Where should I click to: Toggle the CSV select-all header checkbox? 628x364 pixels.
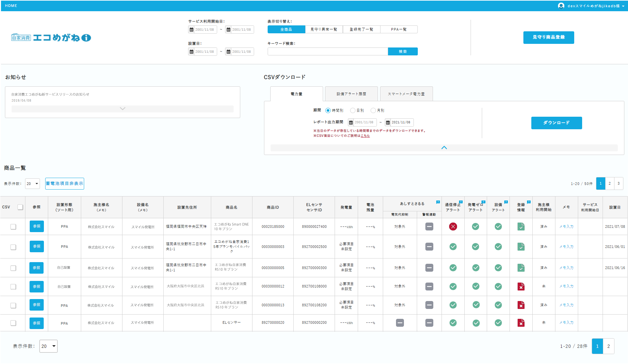click(20, 207)
